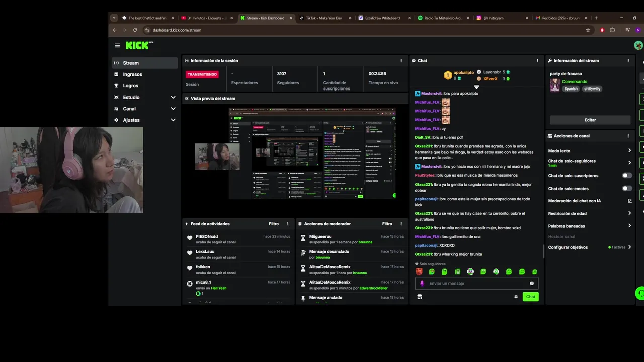Switch to TikTok browser tab
This screenshot has width=644, height=362.
pos(325,18)
